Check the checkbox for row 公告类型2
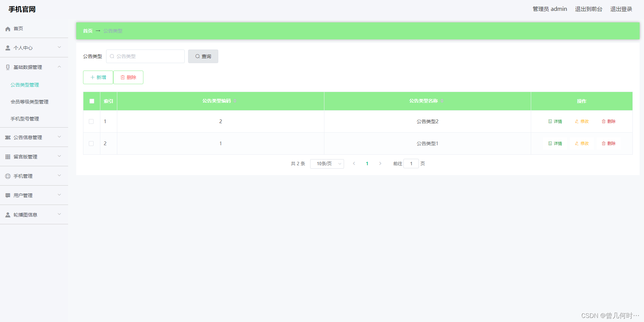 tap(91, 121)
